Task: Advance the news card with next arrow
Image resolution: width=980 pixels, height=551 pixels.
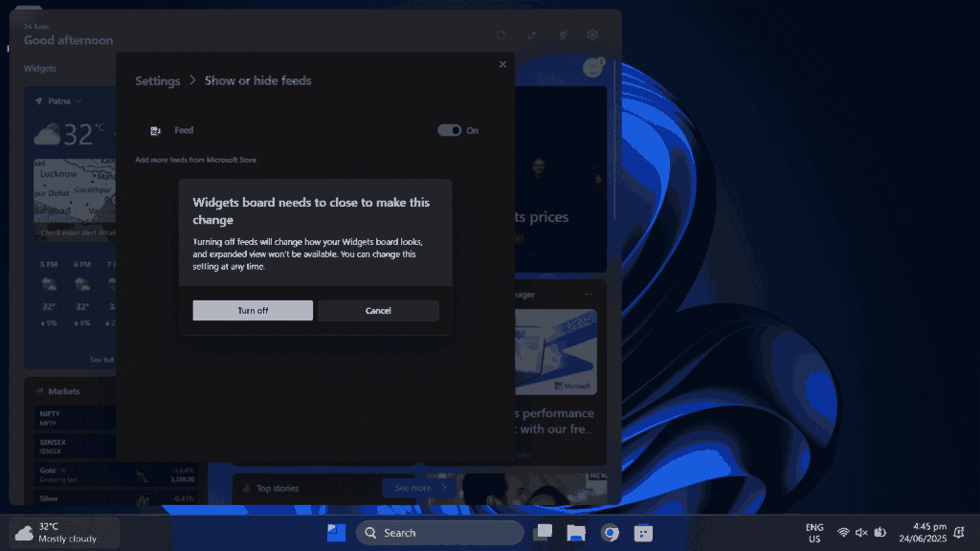Action: coord(598,180)
